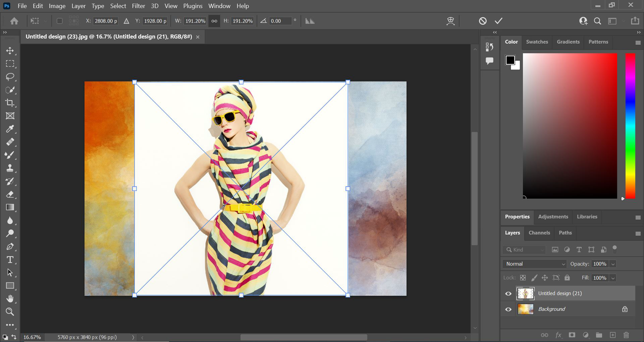Select the Spot Healing Brush tool
The height and width of the screenshot is (342, 644).
[x=10, y=142]
